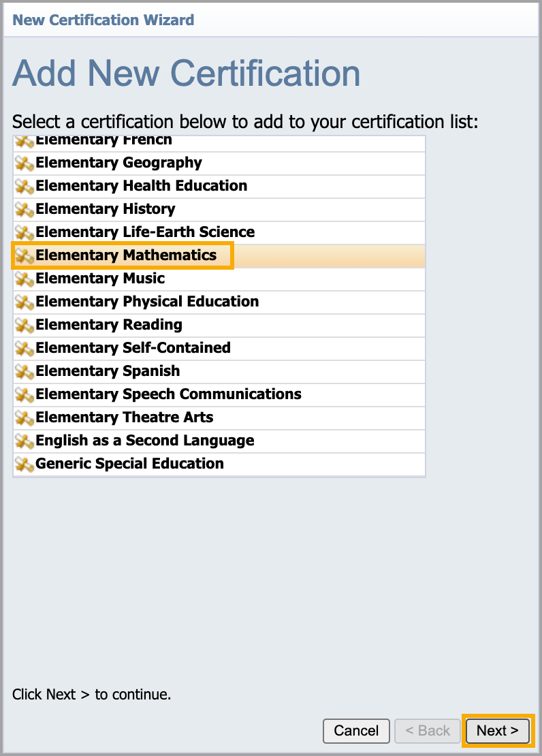Image resolution: width=542 pixels, height=756 pixels.
Task: Select the Elementary Theatre Arts text label
Action: [x=124, y=418]
